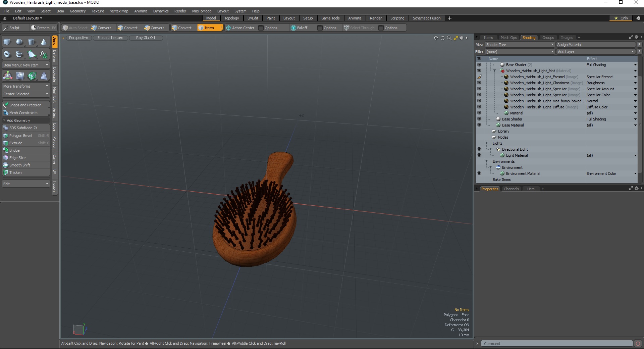Activate the Taper transform icon
The image size is (644, 349).
[x=44, y=76]
